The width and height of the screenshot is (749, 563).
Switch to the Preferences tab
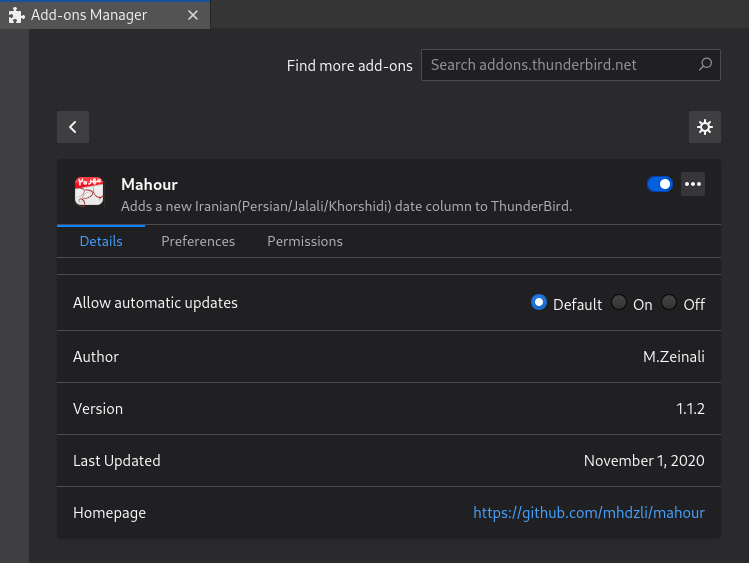pyautogui.click(x=198, y=241)
